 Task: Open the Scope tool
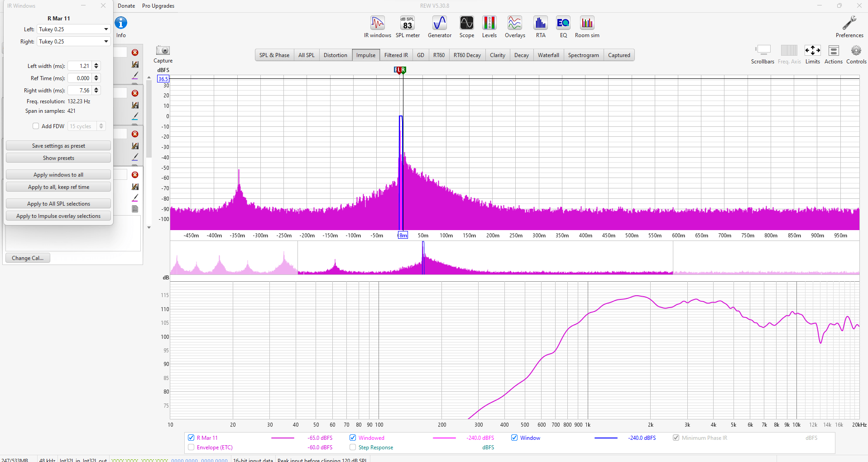[x=466, y=27]
